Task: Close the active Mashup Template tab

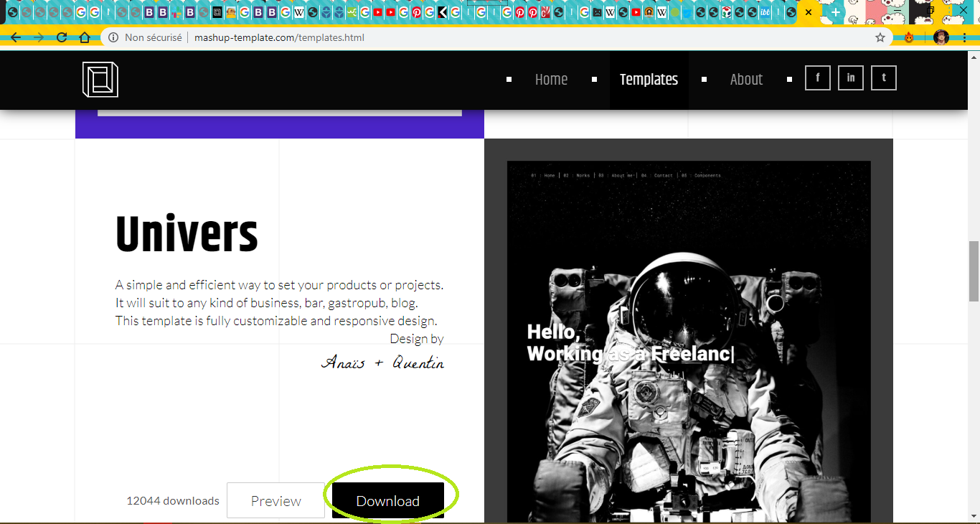Action: [809, 12]
